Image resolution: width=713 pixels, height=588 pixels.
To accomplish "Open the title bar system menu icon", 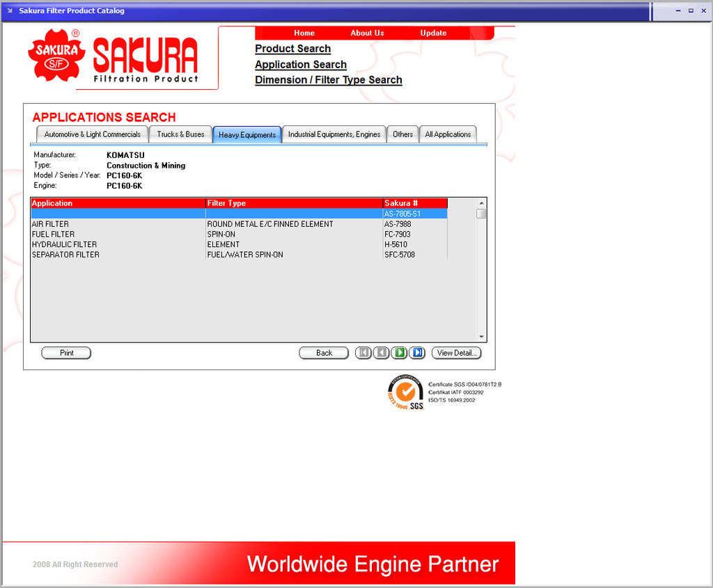I will click(10, 10).
